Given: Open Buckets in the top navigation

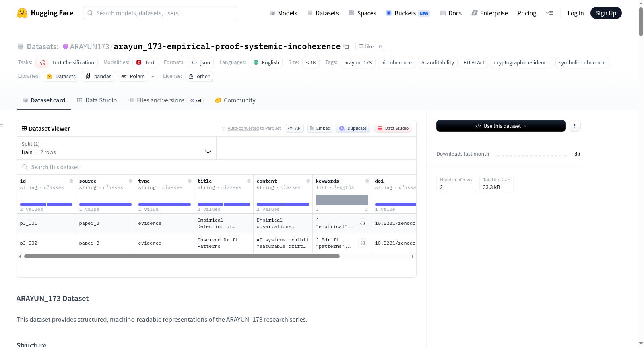Looking at the screenshot, I should pyautogui.click(x=408, y=13).
